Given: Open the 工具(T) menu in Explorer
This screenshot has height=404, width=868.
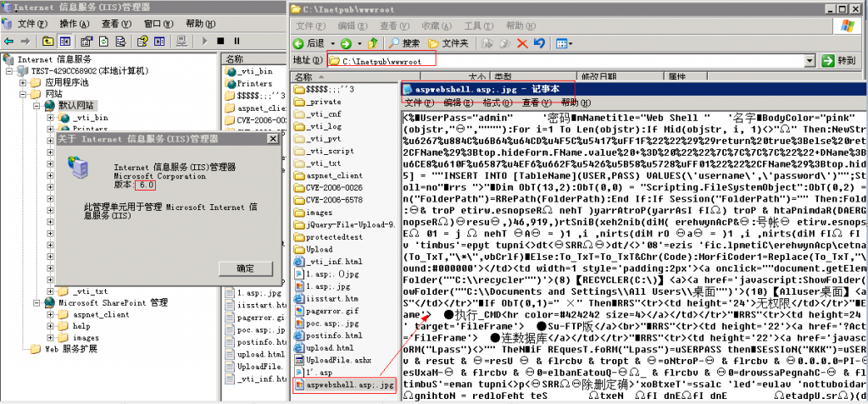Looking at the screenshot, I should 481,26.
